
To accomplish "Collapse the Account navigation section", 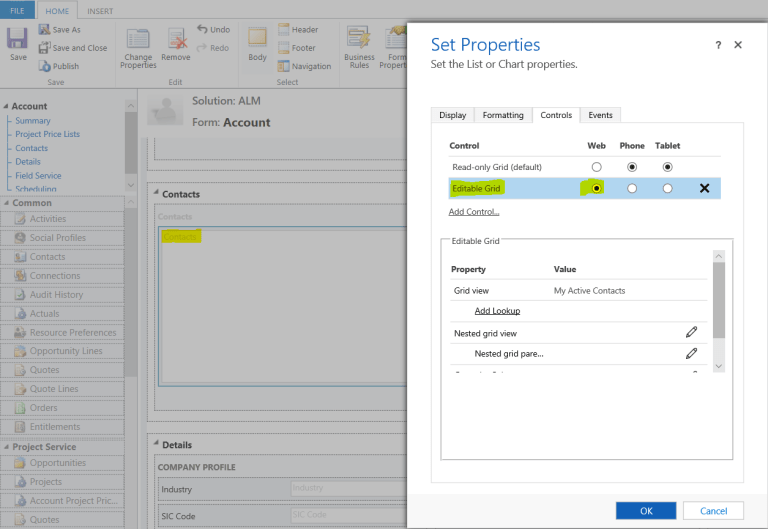I will pos(6,106).
